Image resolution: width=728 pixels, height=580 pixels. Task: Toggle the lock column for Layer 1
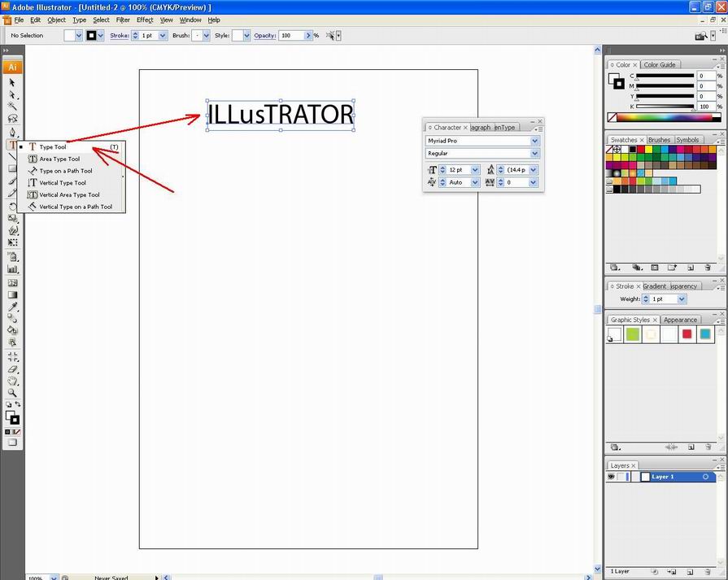point(621,477)
